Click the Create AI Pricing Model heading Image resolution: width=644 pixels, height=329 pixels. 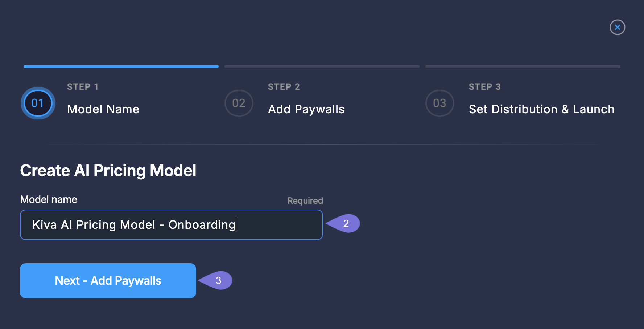coord(108,170)
